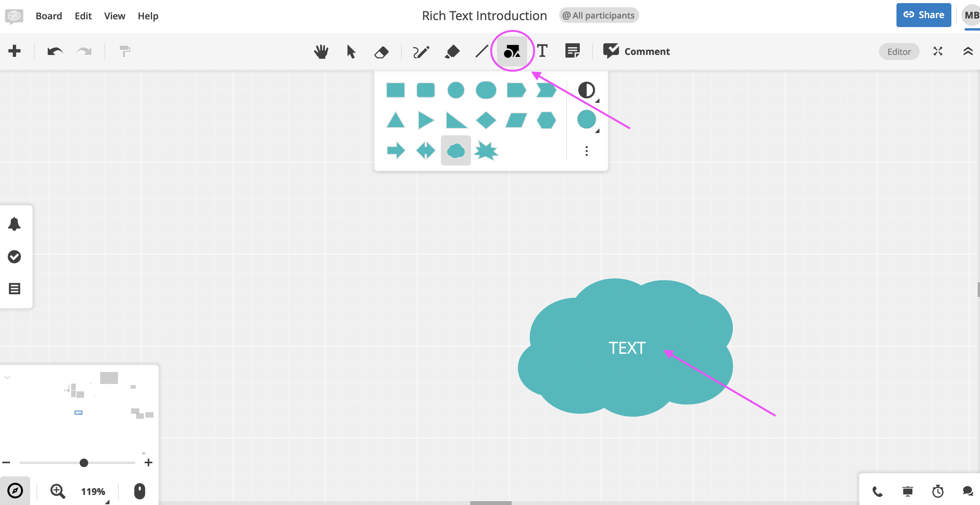
Task: Select the Line tool
Action: (481, 51)
